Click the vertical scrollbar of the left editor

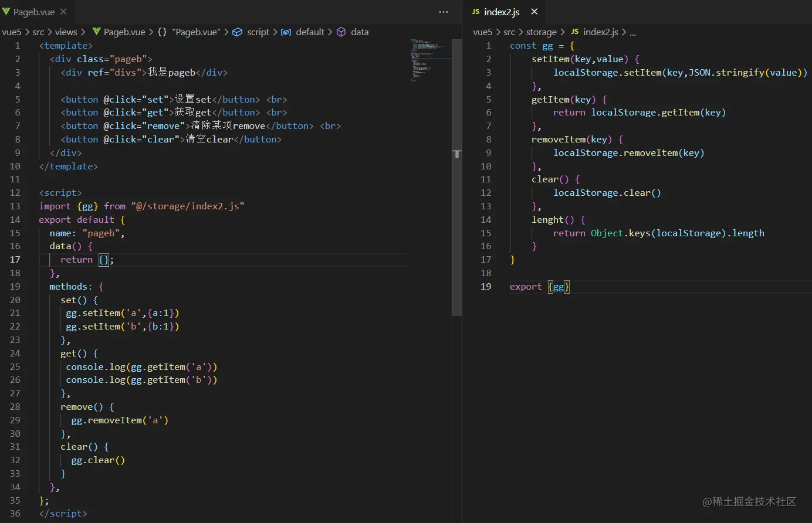pyautogui.click(x=457, y=178)
